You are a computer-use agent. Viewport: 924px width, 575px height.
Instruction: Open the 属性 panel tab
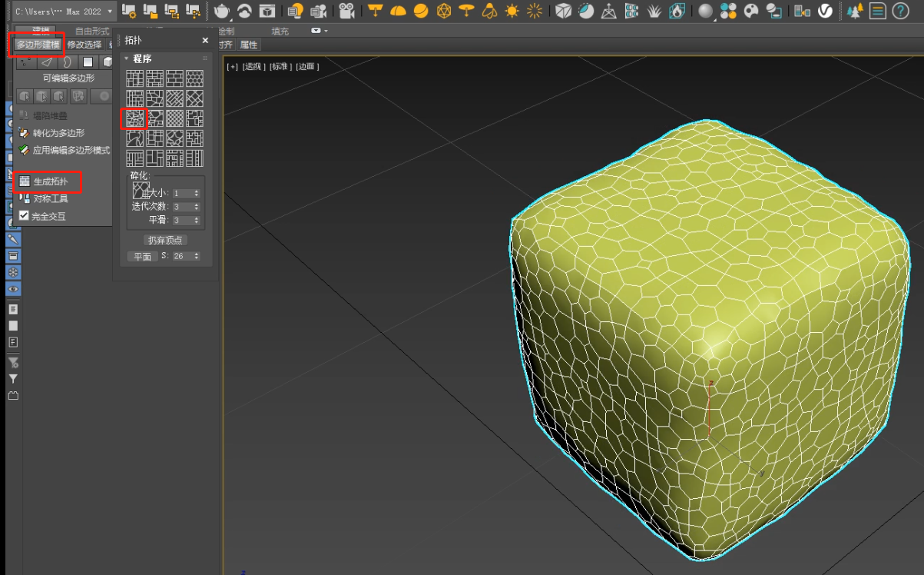pos(249,45)
